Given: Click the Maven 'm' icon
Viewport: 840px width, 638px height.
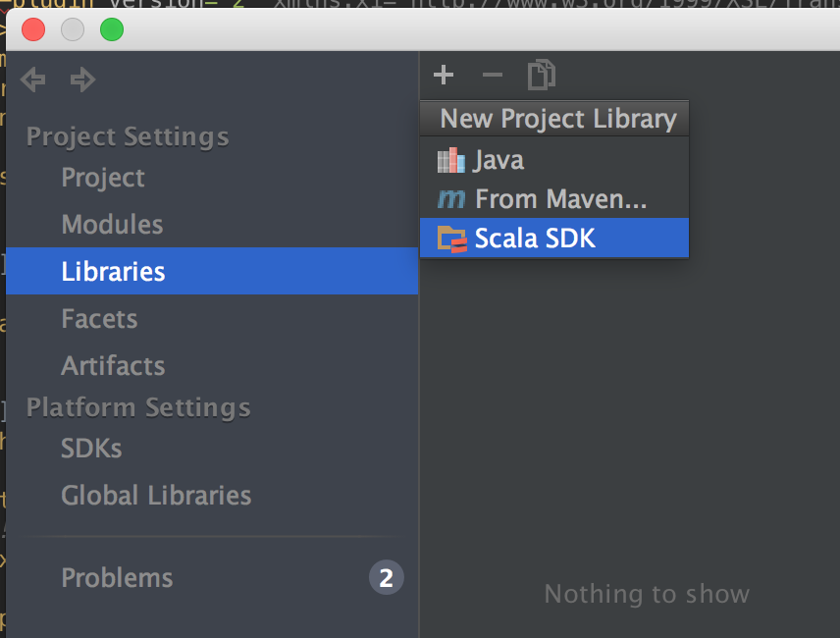Looking at the screenshot, I should [x=451, y=199].
